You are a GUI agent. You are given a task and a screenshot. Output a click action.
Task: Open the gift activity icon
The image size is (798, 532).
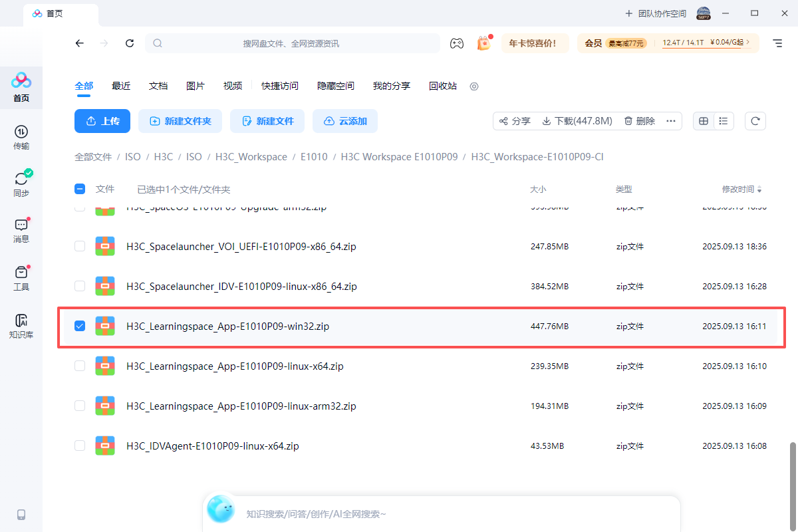tap(483, 43)
